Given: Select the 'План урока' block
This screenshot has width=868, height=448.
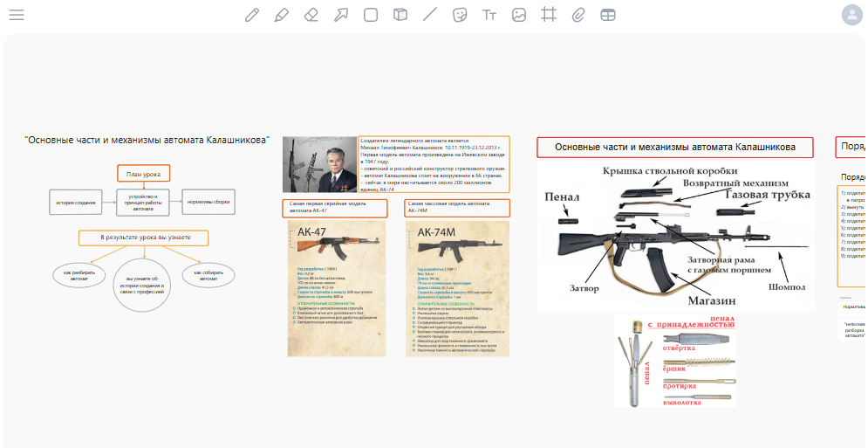Looking at the screenshot, I should [143, 174].
